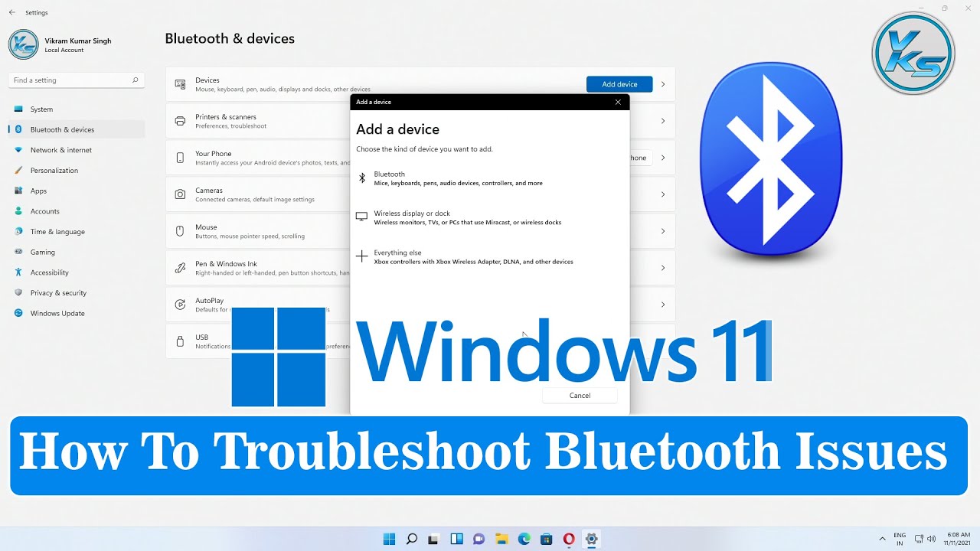Click the Time & language globe icon

pyautogui.click(x=18, y=232)
